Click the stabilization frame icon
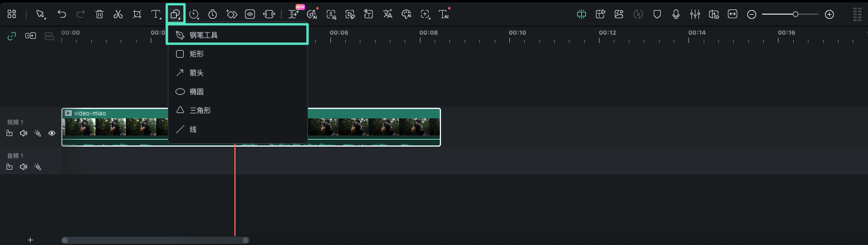Screen dimensions: 868x245 [x=269, y=14]
